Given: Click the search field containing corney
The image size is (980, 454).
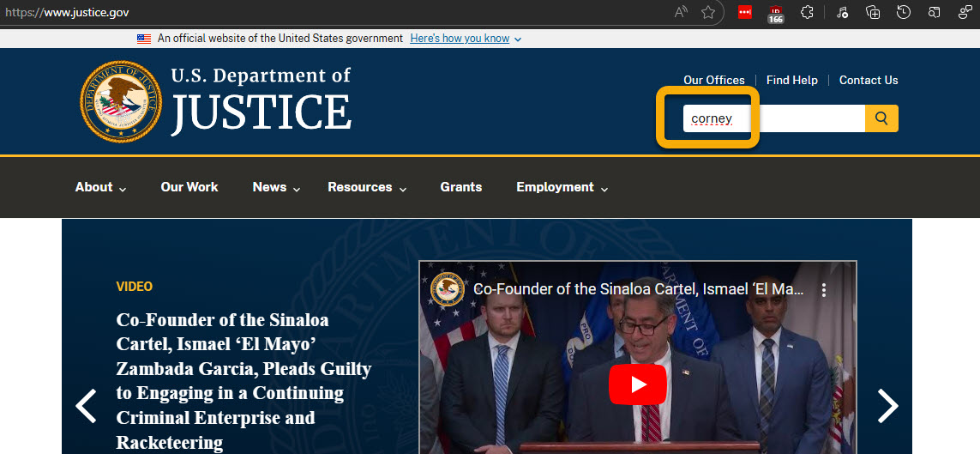Looking at the screenshot, I should click(x=773, y=118).
